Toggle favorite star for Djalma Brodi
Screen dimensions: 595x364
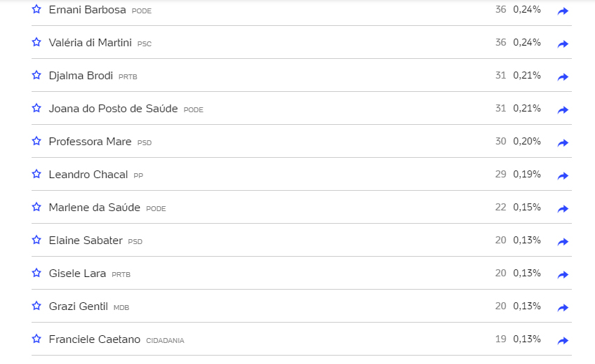[x=36, y=75]
